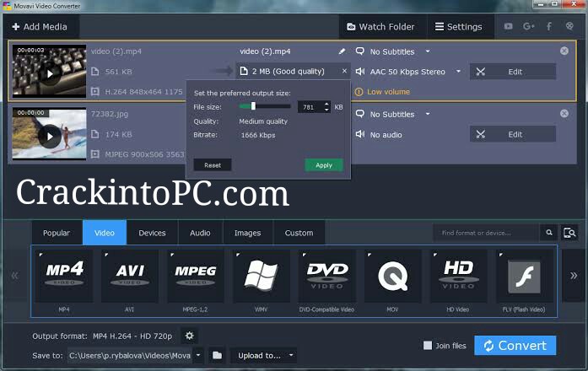Select the AVI format icon
This screenshot has height=371, width=588.
pos(130,277)
